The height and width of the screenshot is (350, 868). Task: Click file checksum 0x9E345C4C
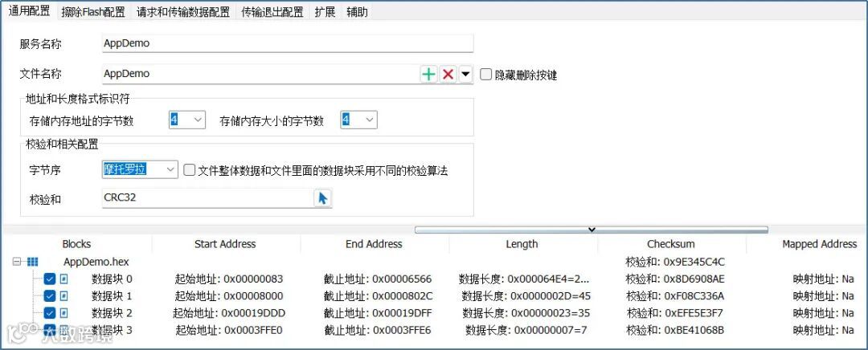coord(675,262)
